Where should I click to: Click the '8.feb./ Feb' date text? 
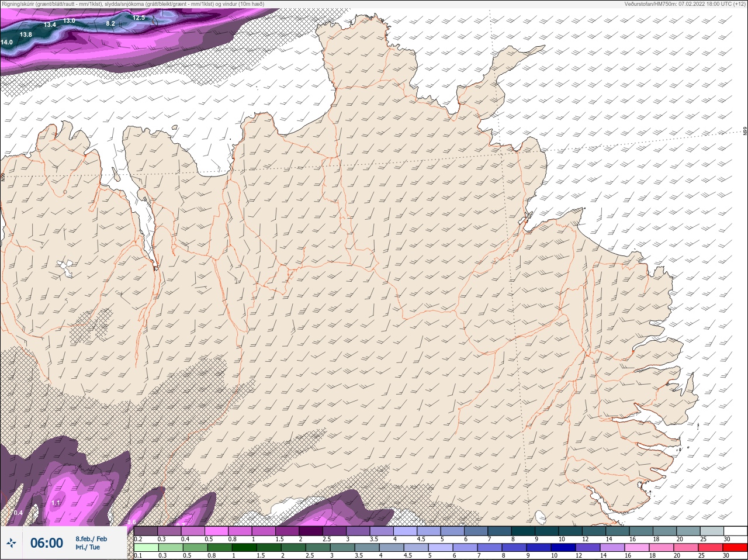tap(91, 539)
